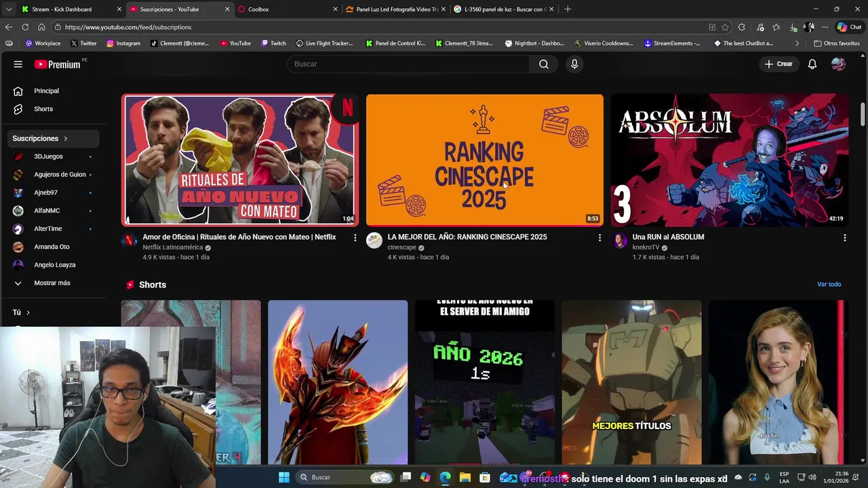Open Task View on taskbar
The image size is (868, 488).
(406, 477)
